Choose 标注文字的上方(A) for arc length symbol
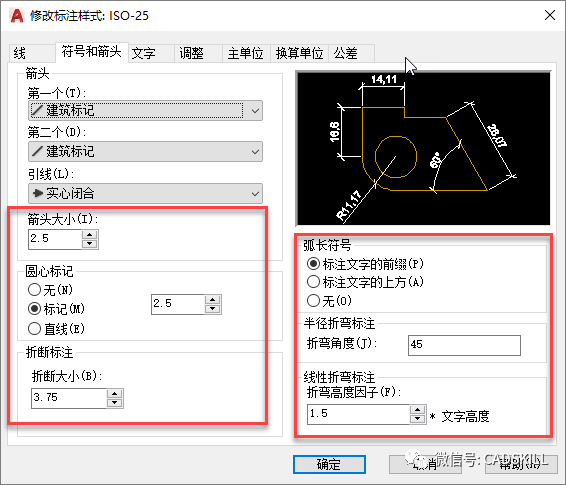This screenshot has height=485, width=566. pyautogui.click(x=365, y=282)
